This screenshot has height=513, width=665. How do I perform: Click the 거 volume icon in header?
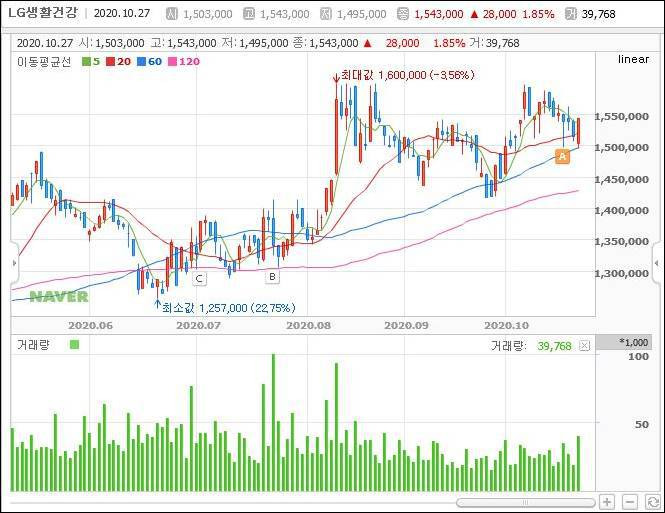(571, 14)
